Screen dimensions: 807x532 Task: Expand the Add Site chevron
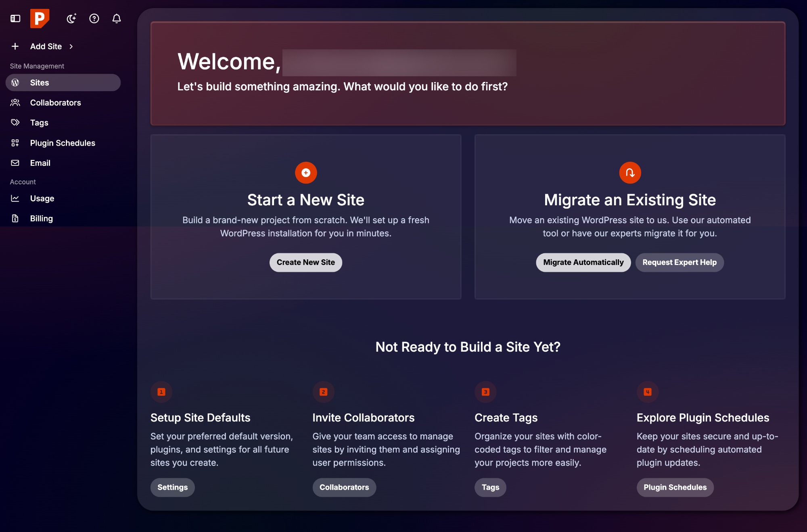(x=72, y=46)
